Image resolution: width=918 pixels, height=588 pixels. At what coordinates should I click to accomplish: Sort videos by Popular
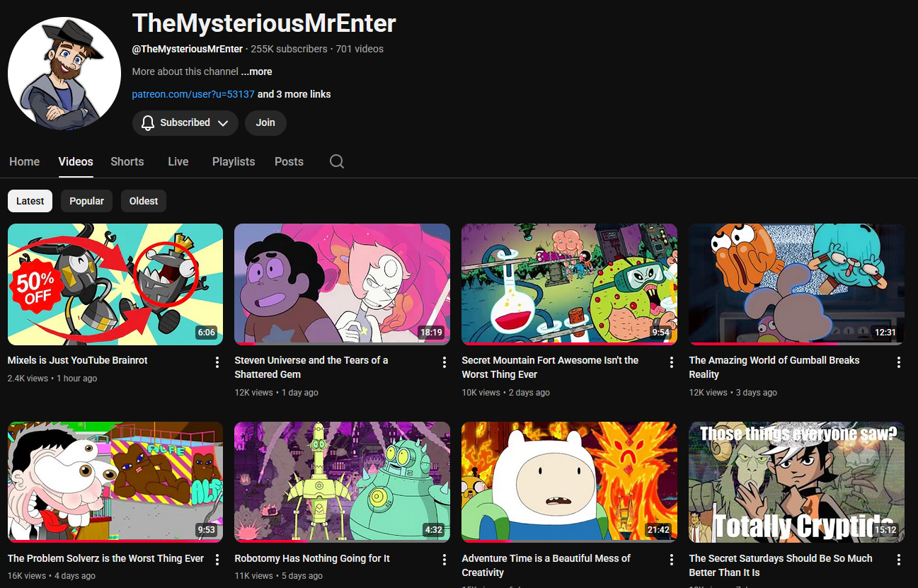pyautogui.click(x=87, y=201)
